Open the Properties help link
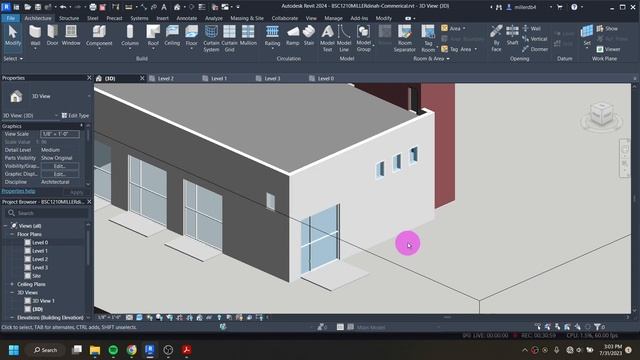 pos(18,191)
